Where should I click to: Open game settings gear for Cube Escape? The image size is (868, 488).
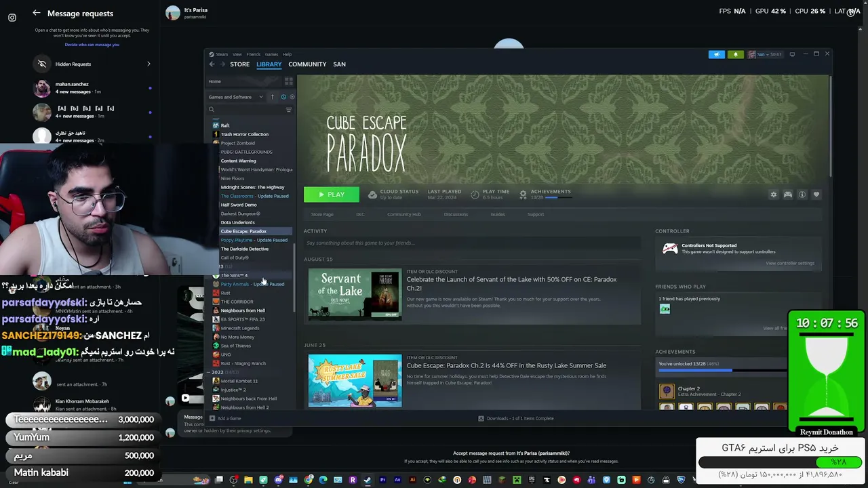pyautogui.click(x=773, y=195)
